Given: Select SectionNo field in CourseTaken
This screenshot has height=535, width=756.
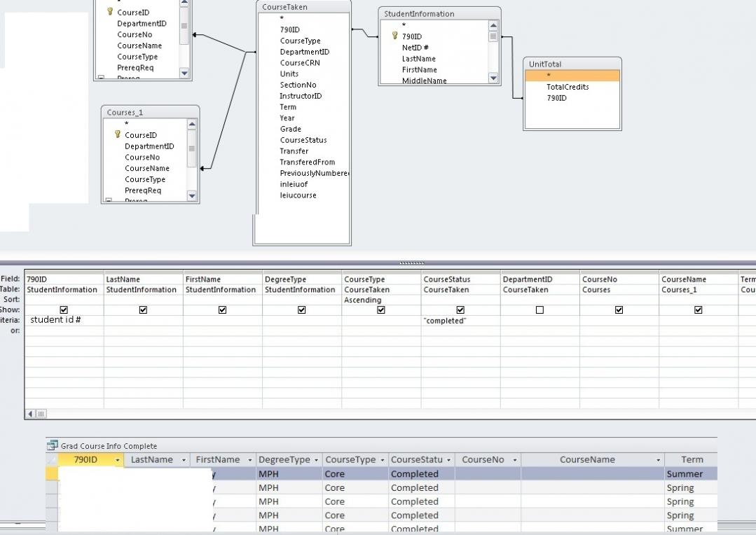Looking at the screenshot, I should coord(298,85).
